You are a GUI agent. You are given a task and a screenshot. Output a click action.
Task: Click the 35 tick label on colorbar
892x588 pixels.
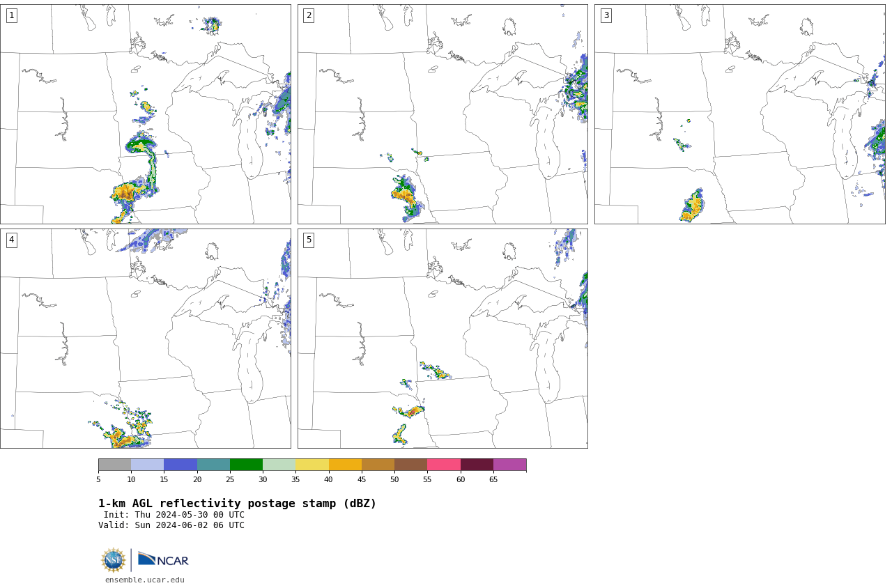tap(295, 479)
